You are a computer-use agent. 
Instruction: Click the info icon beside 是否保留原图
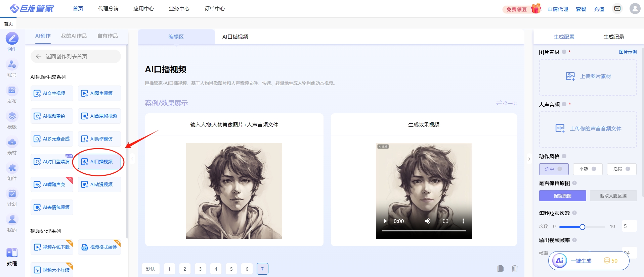[x=574, y=183]
